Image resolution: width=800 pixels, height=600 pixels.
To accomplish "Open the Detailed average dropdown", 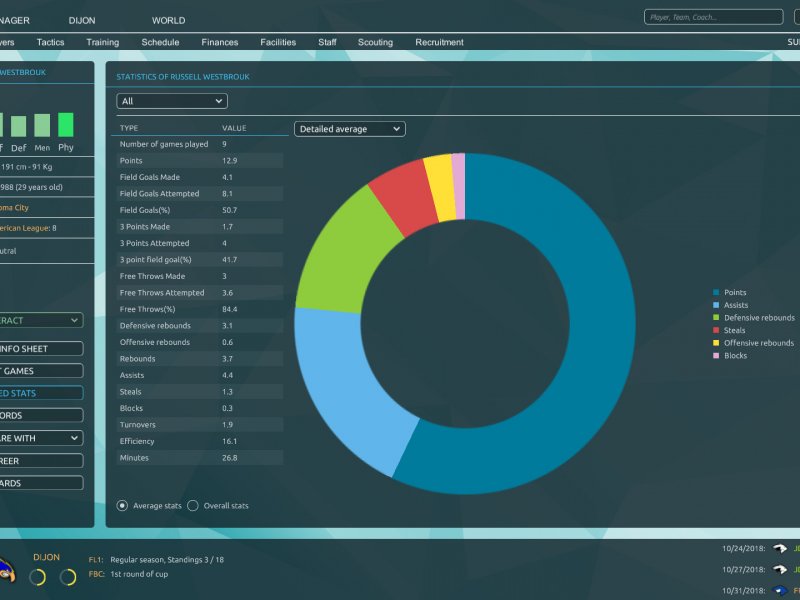I will point(350,129).
